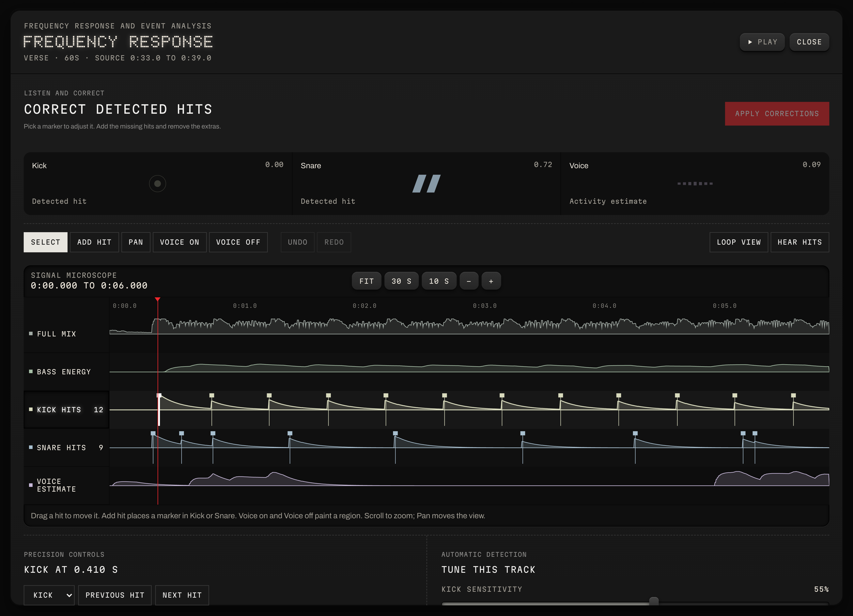Select the third snare hit marker
853x616 pixels.
coord(213,434)
